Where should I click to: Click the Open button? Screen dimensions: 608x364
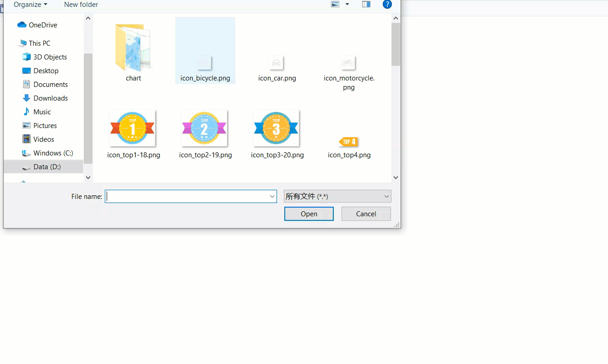tap(309, 214)
